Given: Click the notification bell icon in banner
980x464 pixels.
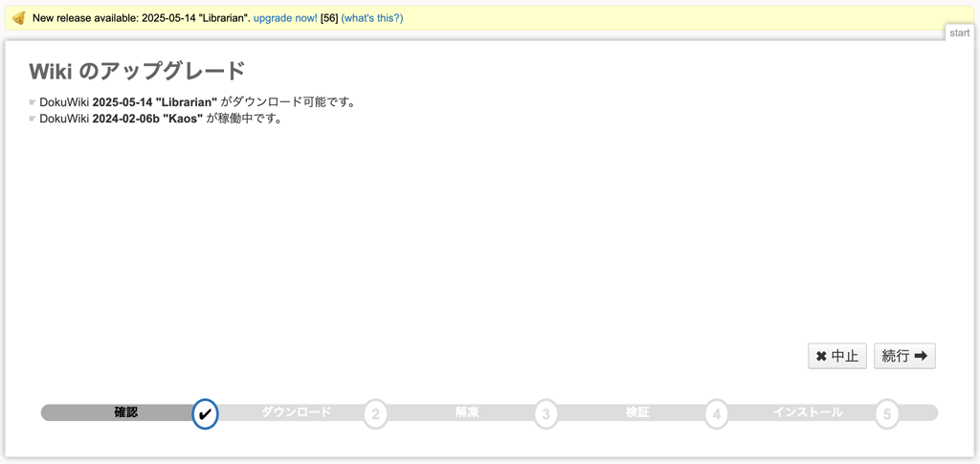Looking at the screenshot, I should pyautogui.click(x=19, y=18).
